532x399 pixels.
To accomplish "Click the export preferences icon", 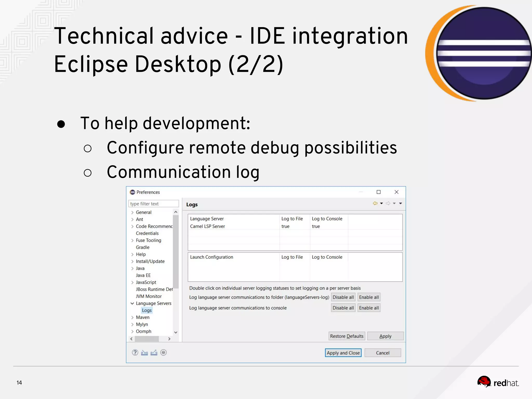I will click(154, 353).
